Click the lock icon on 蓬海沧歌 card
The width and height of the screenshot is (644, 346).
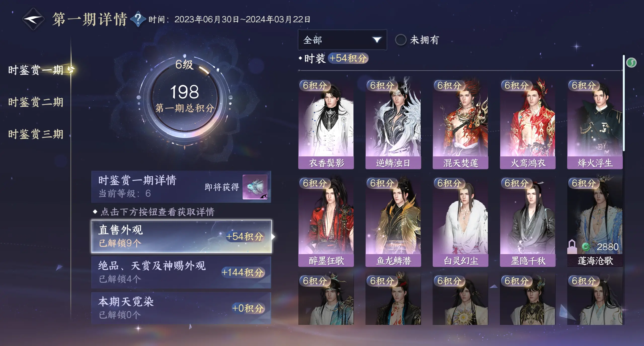click(x=572, y=246)
